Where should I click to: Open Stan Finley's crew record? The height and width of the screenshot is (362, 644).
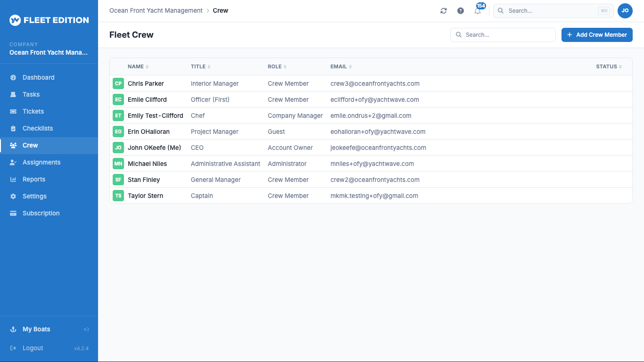(x=144, y=180)
